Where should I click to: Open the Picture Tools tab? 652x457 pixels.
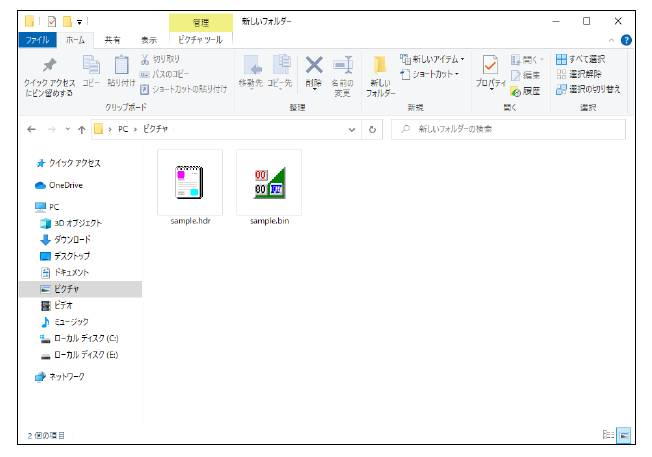coord(200,40)
